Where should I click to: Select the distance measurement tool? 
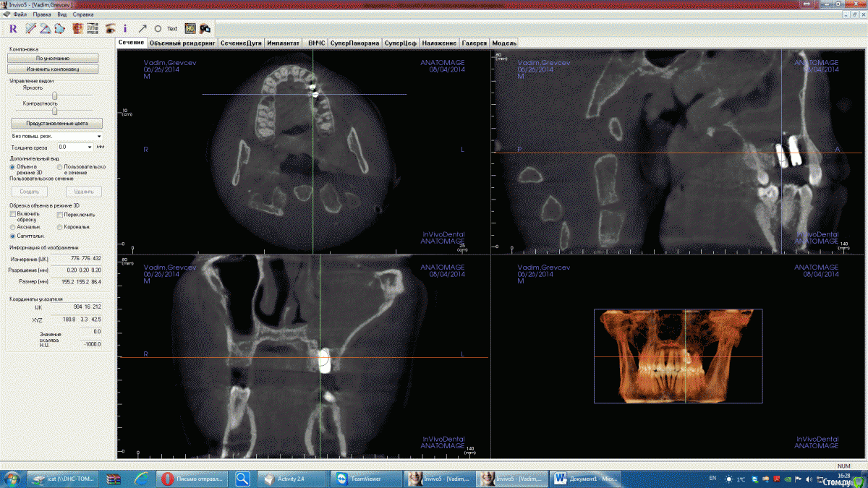point(30,29)
